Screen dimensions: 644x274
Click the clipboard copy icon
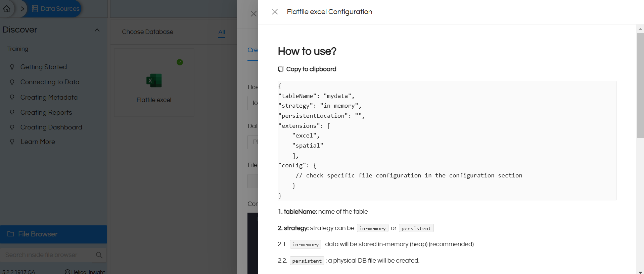pyautogui.click(x=281, y=69)
